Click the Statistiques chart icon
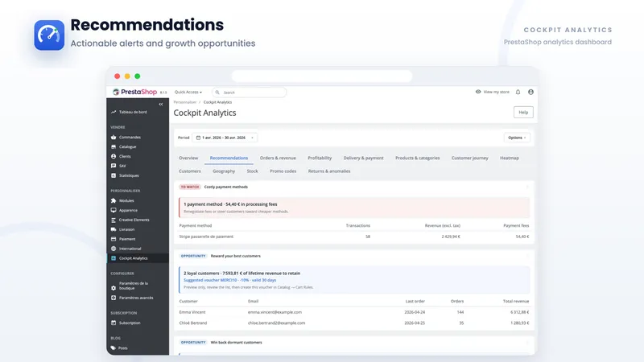 click(114, 175)
